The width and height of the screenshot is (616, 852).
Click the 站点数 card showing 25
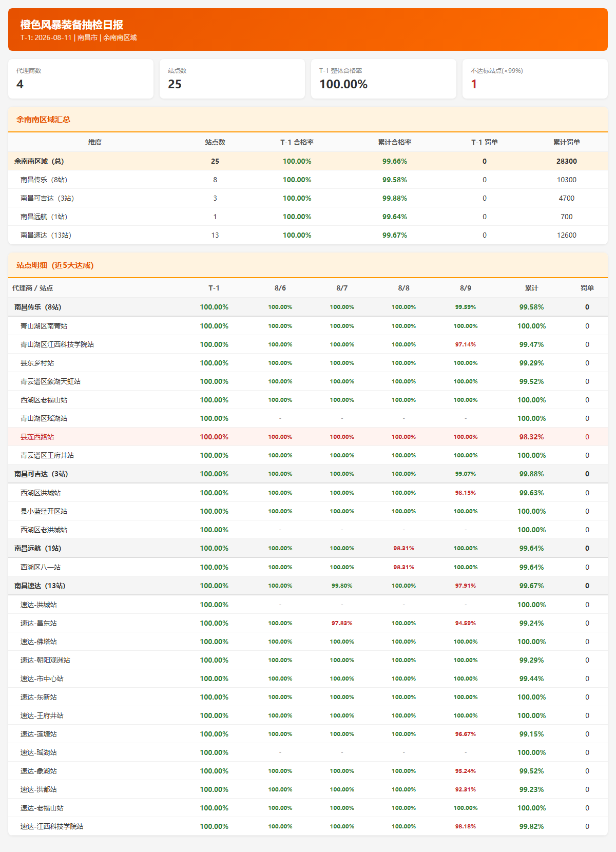[232, 79]
